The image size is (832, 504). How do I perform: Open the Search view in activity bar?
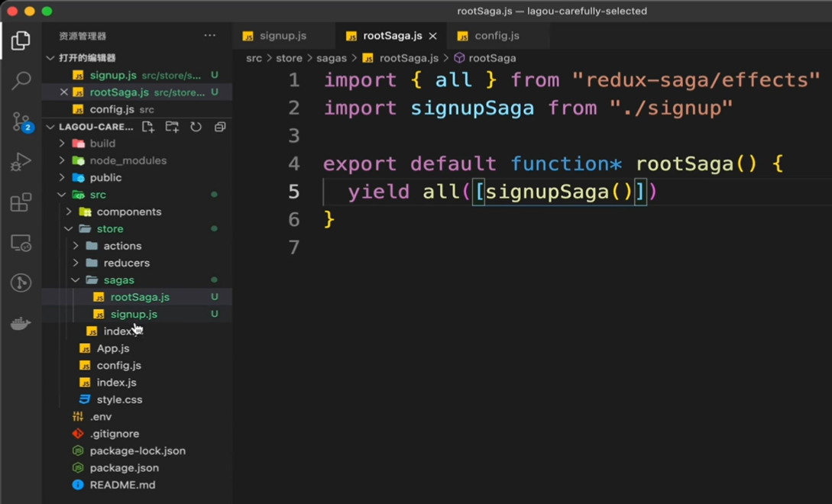[21, 81]
